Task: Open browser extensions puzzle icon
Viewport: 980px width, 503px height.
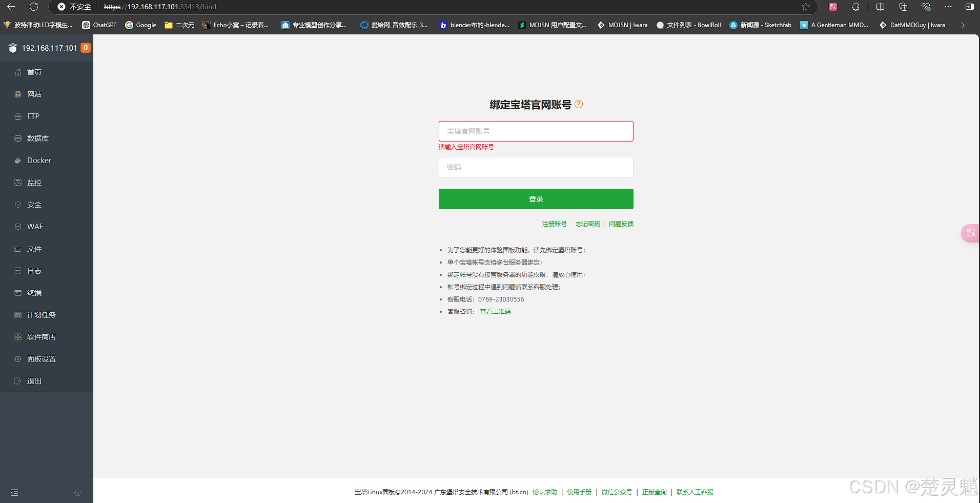Action: 855,7
